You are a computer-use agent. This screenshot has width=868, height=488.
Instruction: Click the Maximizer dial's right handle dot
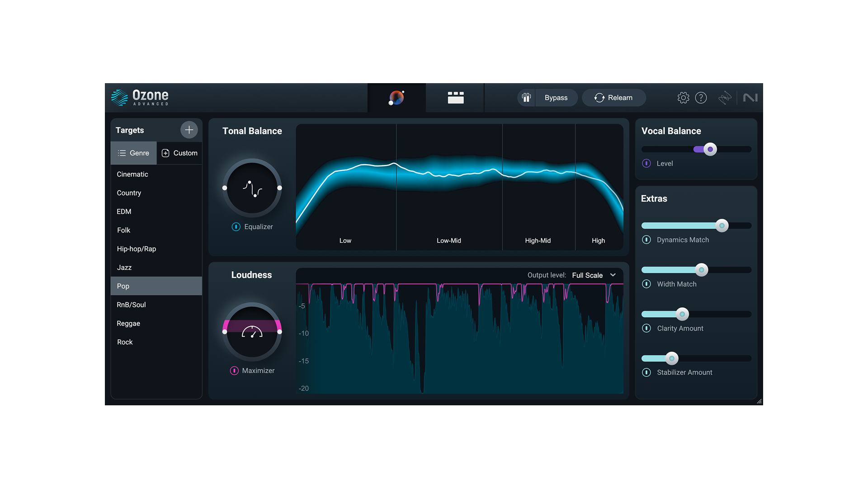(279, 332)
